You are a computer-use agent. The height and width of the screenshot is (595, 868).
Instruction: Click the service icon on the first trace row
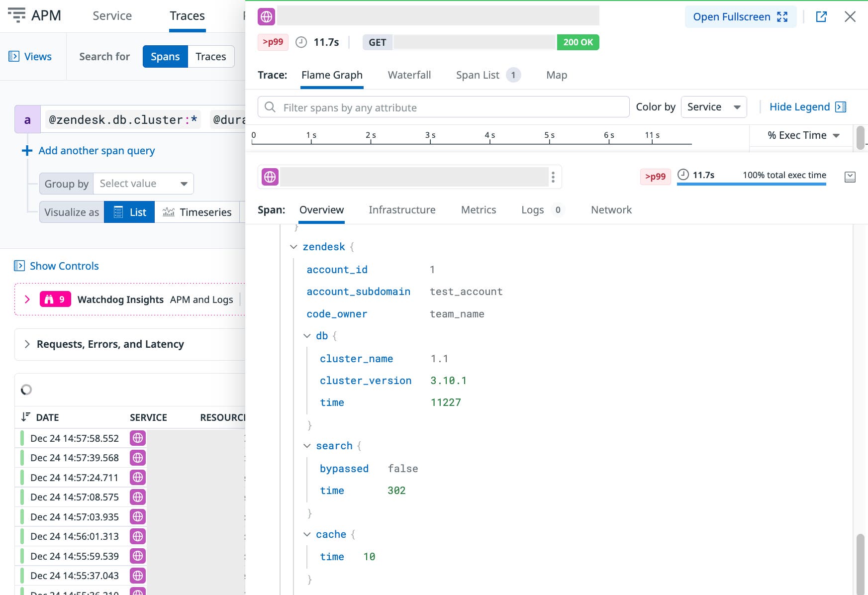137,438
